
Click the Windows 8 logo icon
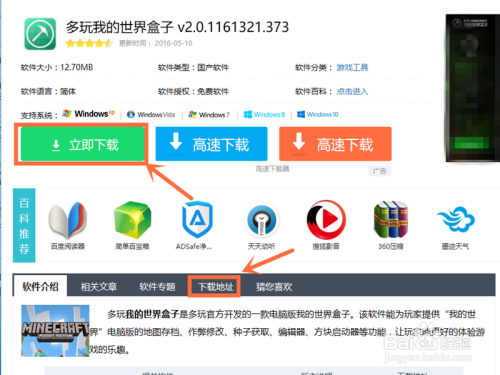pos(248,114)
